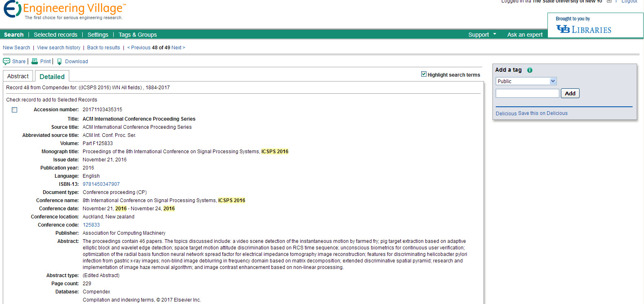Image resolution: width=644 pixels, height=304 pixels.
Task: Click the Publication year value 2016
Action: 88,168
